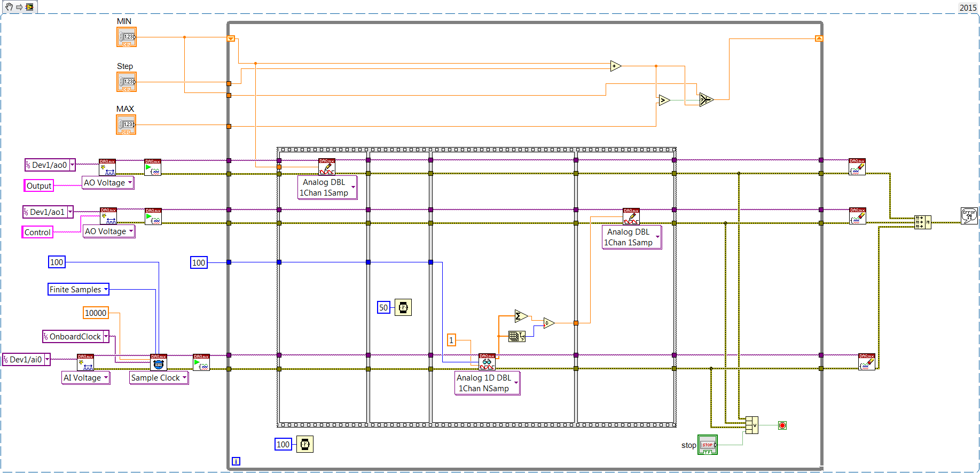Viewport: 980px width, 473px height.
Task: Open the Dev1/ao1 channel dropdown
Action: [x=70, y=212]
